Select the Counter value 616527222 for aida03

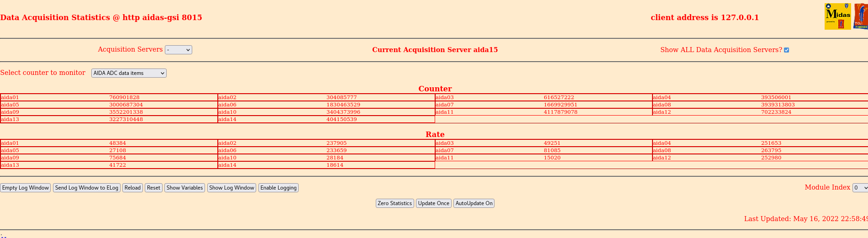coord(559,97)
